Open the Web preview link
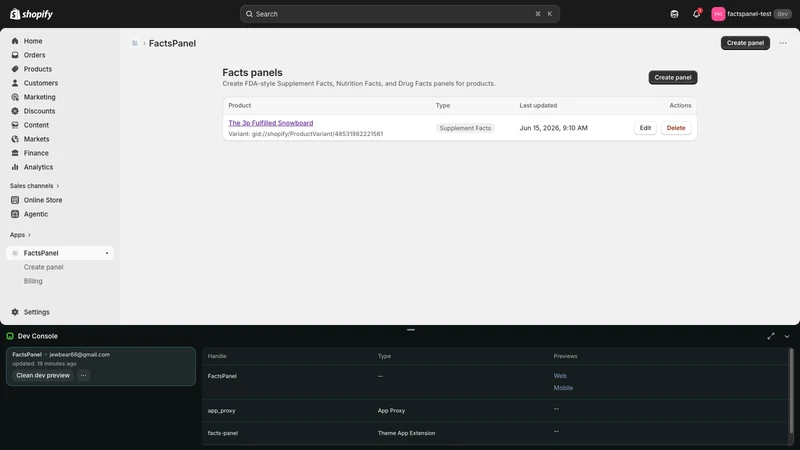Screen dimensions: 800x450 click(x=560, y=376)
